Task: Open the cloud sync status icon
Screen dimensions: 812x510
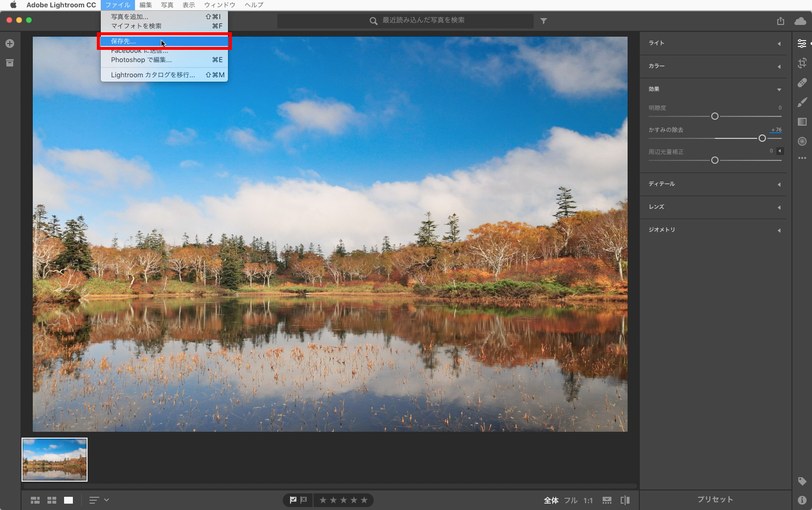Action: pos(800,21)
